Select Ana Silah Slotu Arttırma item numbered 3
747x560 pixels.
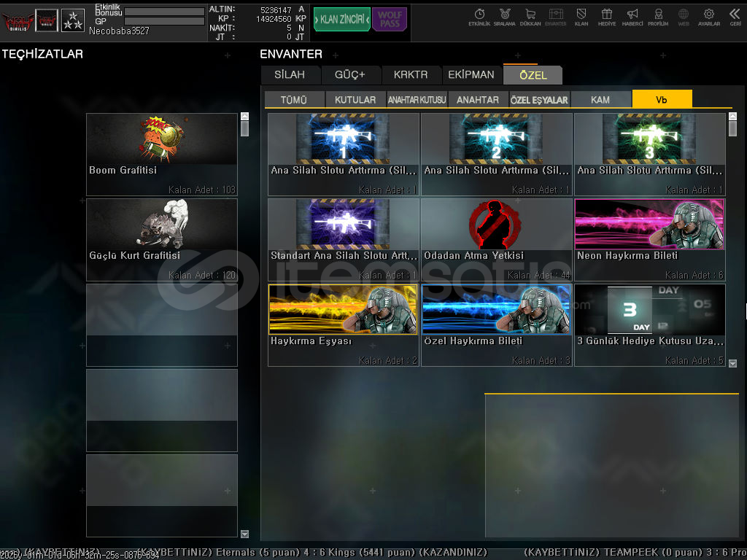coord(650,155)
